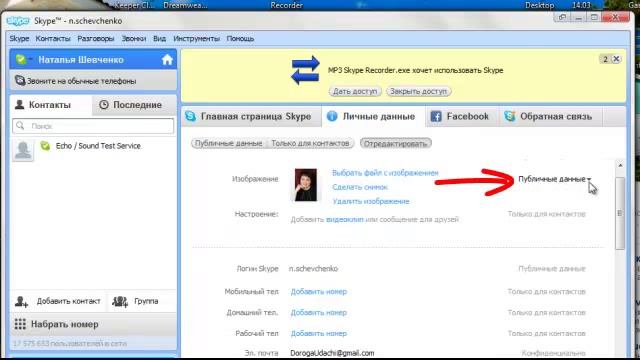The image size is (640, 360).
Task: Select the Личные данные tab
Action: point(373,116)
